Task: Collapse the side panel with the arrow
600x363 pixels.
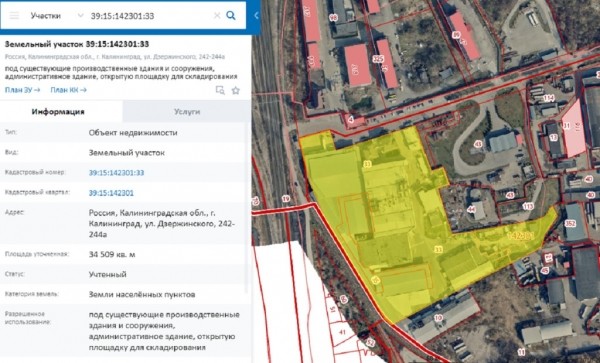Action: [256, 15]
